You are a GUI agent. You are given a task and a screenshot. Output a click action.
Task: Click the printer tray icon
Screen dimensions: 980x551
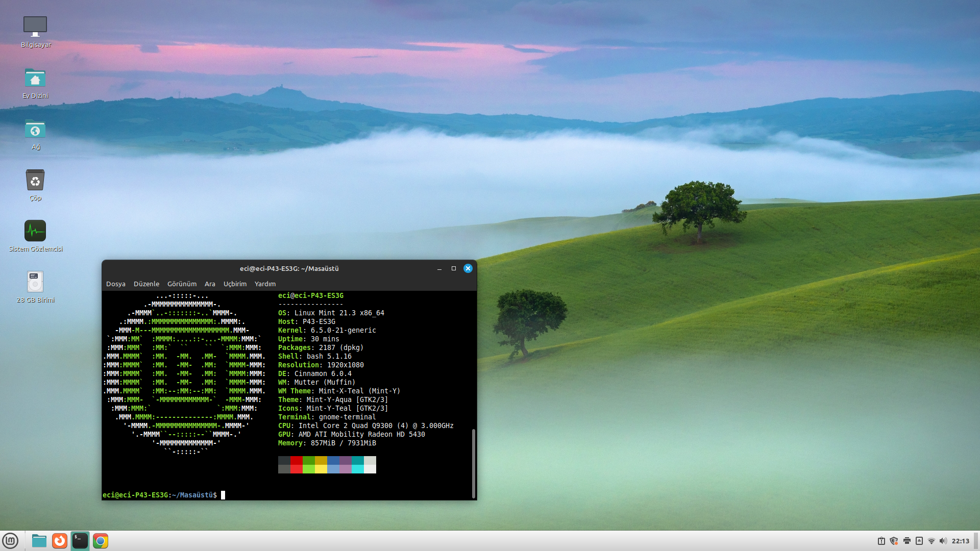click(x=907, y=541)
